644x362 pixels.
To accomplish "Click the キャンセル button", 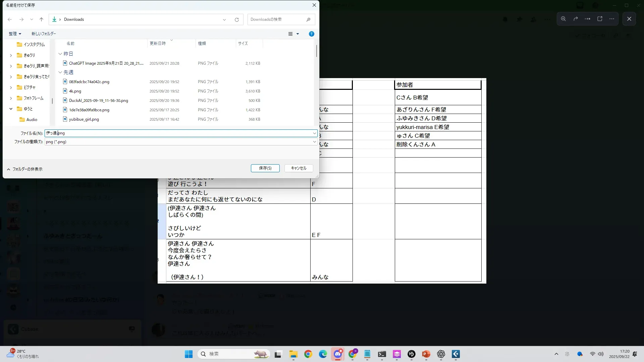I will [x=299, y=168].
